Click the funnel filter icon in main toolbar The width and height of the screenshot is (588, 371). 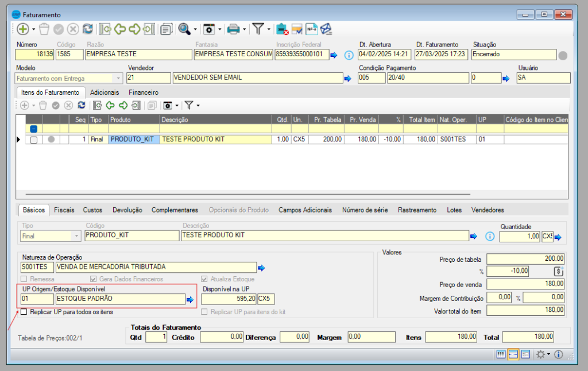tap(258, 29)
